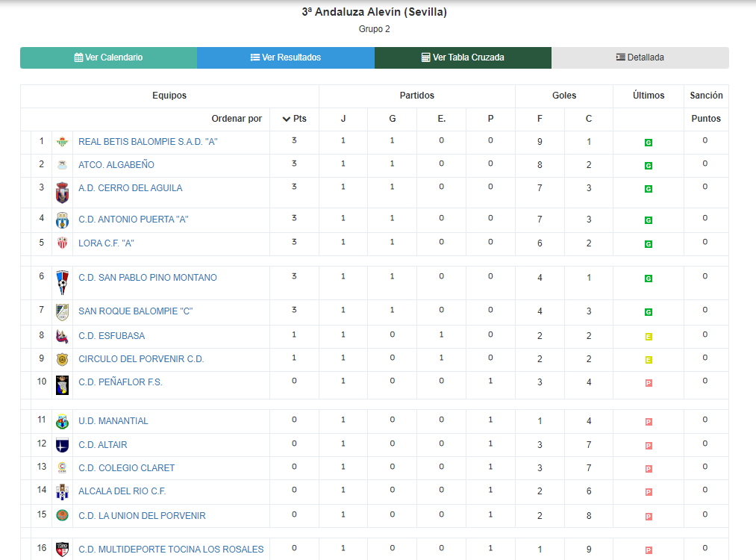Click red P badge for C.D. Altair
Image resolution: width=756 pixels, height=560 pixels.
pos(649,446)
